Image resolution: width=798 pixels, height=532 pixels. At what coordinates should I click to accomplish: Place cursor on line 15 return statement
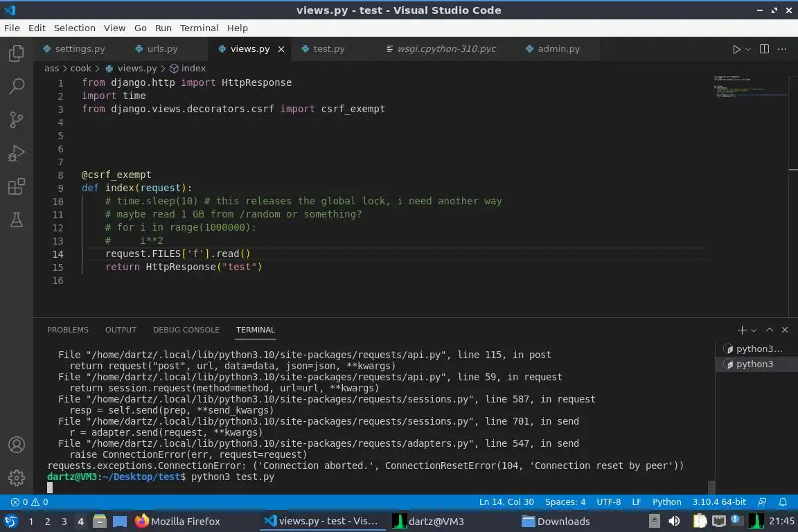pyautogui.click(x=184, y=267)
